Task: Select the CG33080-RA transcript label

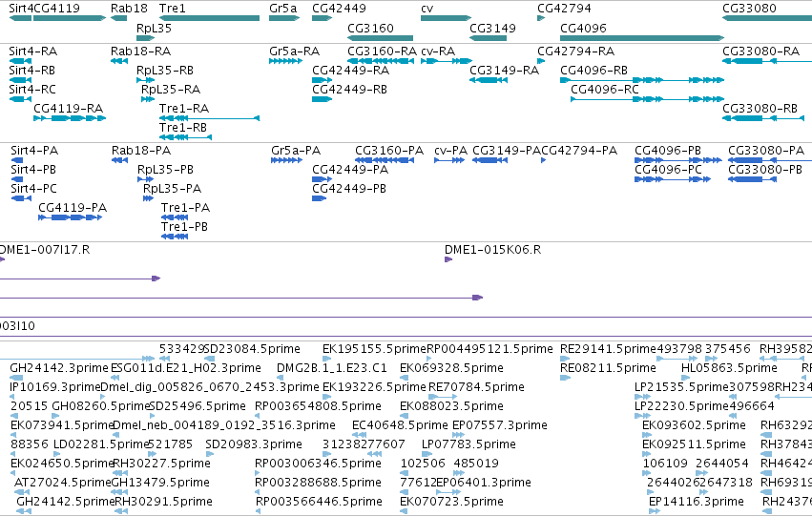Action: [761, 52]
